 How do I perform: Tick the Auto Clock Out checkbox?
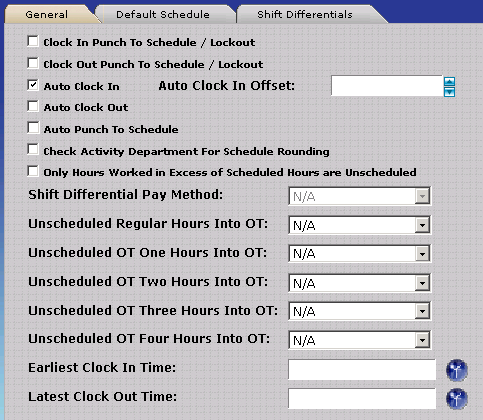pyautogui.click(x=33, y=106)
